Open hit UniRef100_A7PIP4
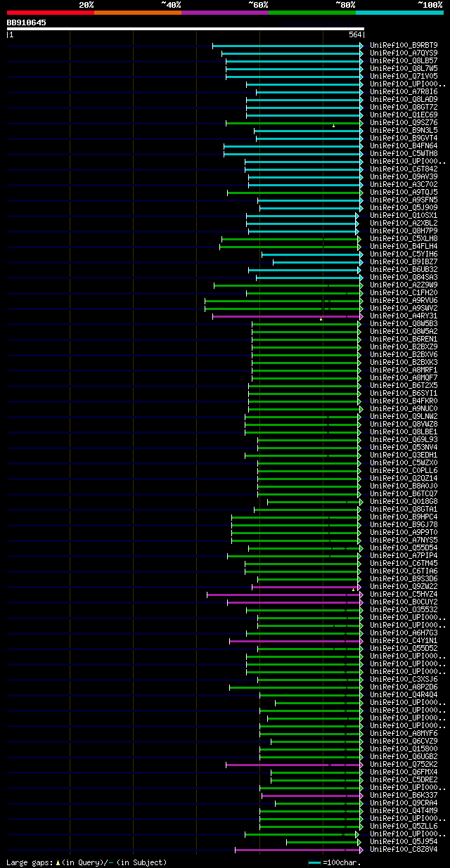 pos(404,556)
